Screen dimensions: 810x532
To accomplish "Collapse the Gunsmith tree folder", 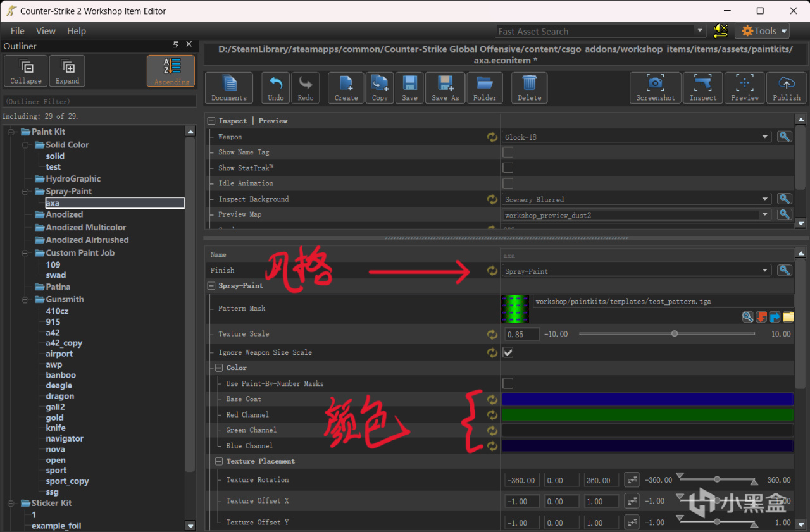I will (25, 300).
